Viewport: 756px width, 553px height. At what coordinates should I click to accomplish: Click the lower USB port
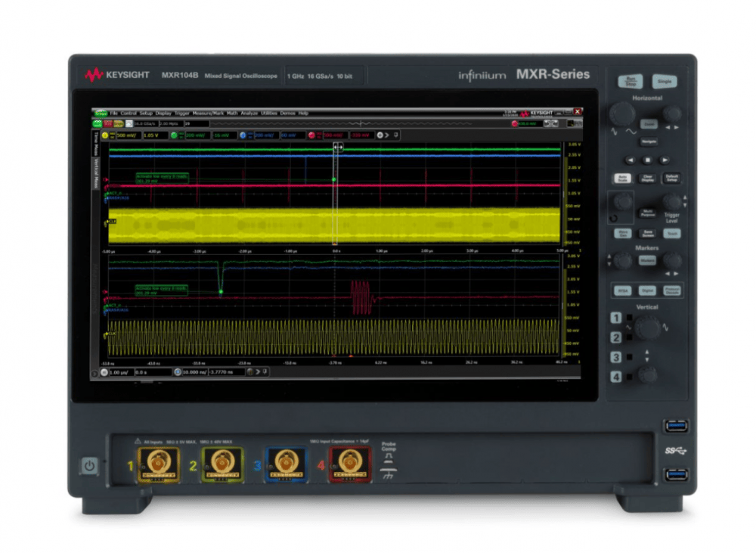click(x=676, y=475)
